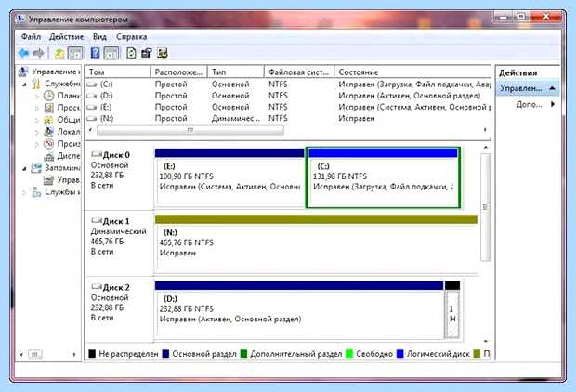Open the Справка menu
The image size is (576, 392).
click(132, 37)
